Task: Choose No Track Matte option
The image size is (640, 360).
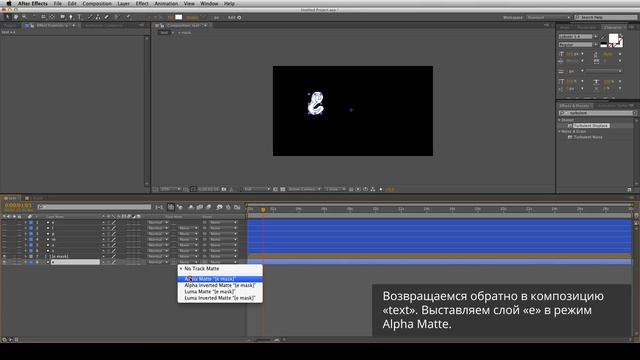Action: point(220,269)
